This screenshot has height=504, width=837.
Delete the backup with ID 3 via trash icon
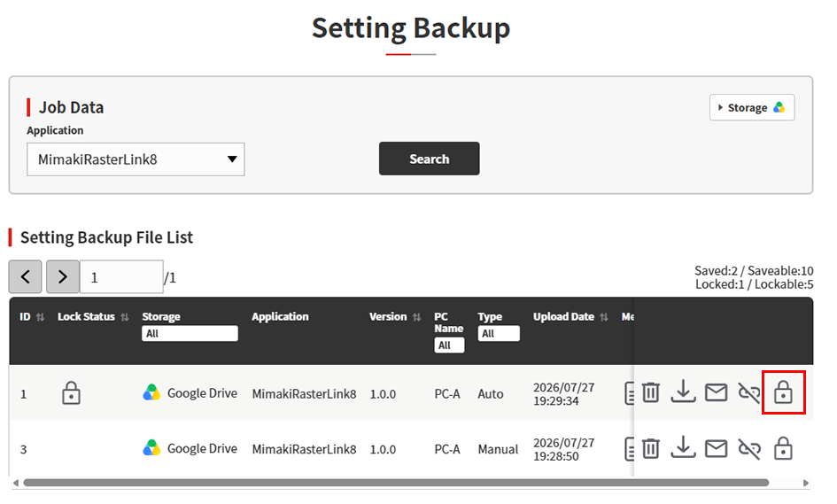tap(650, 448)
